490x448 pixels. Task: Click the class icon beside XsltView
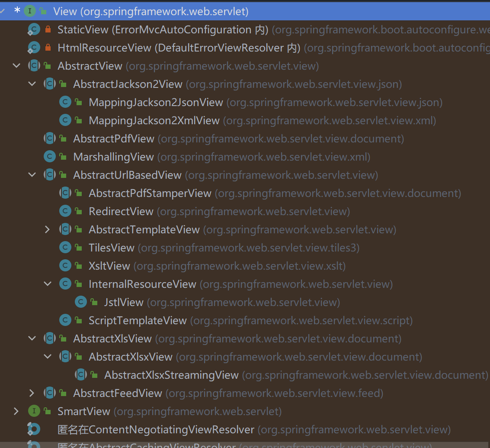(65, 266)
